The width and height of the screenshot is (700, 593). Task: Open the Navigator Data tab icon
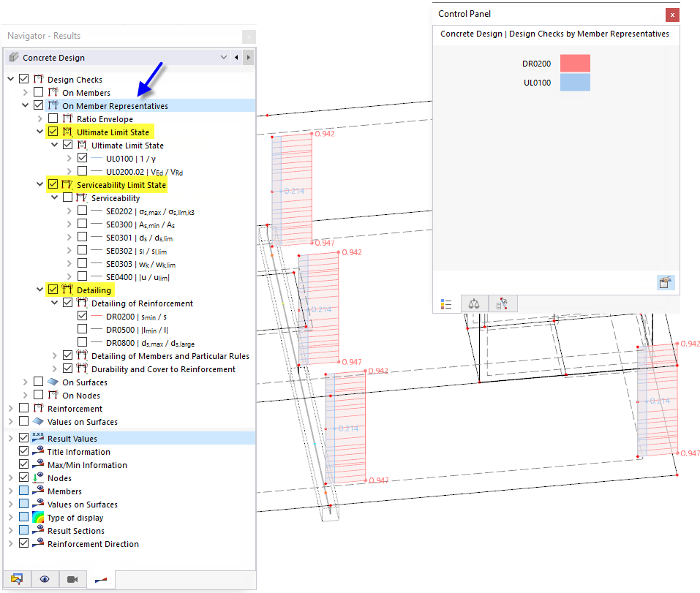click(17, 579)
